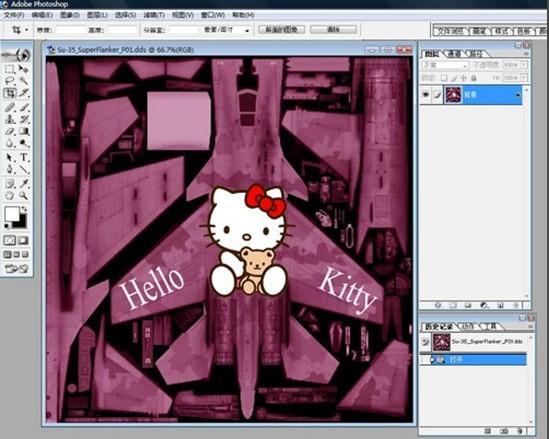Click the layer style icon in Layers panel
The width and height of the screenshot is (549, 439).
coord(438,306)
